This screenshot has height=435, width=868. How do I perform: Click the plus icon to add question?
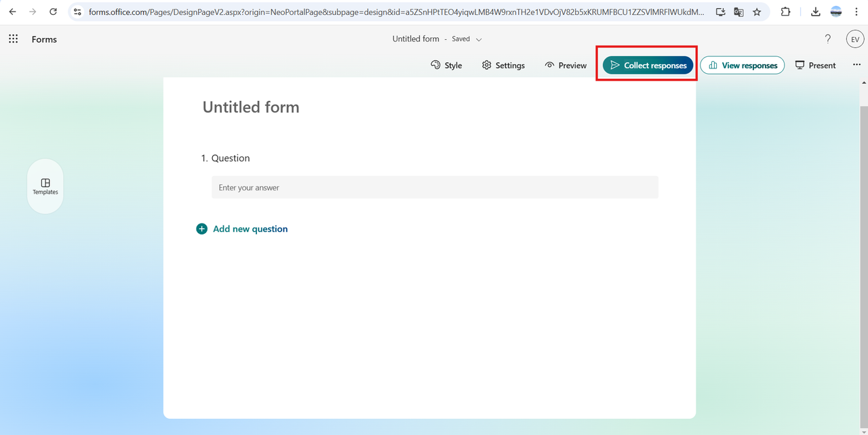201,229
